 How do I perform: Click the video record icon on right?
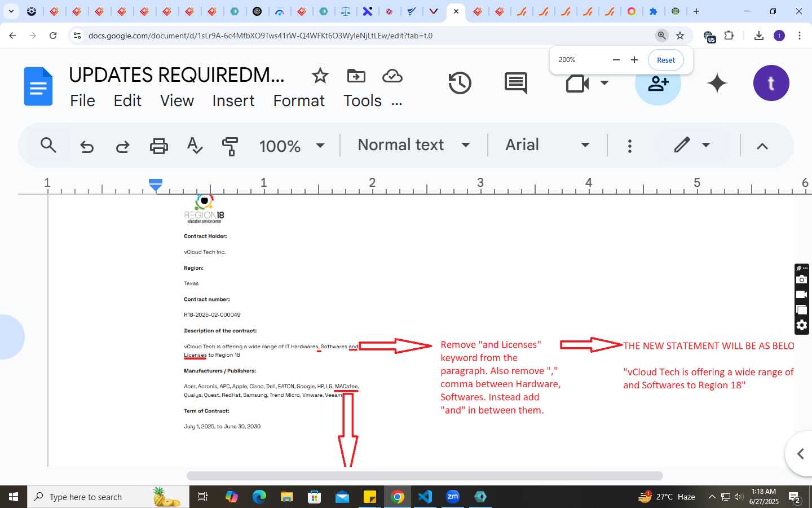(x=801, y=295)
